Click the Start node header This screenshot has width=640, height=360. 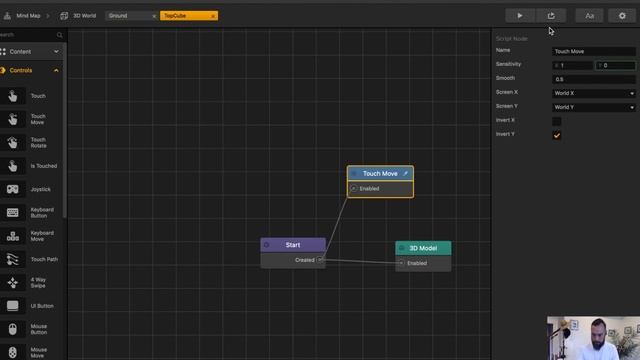point(293,245)
